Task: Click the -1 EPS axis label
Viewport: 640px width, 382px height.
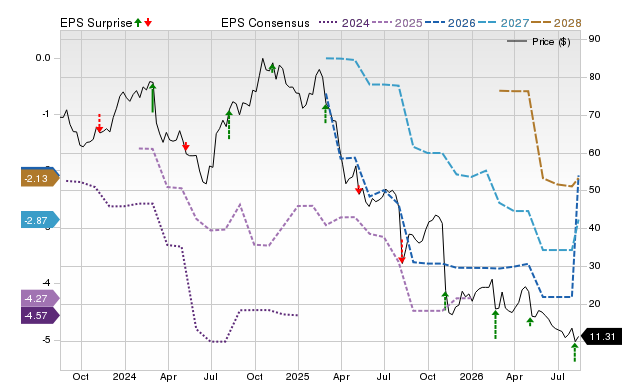Action: click(x=46, y=114)
